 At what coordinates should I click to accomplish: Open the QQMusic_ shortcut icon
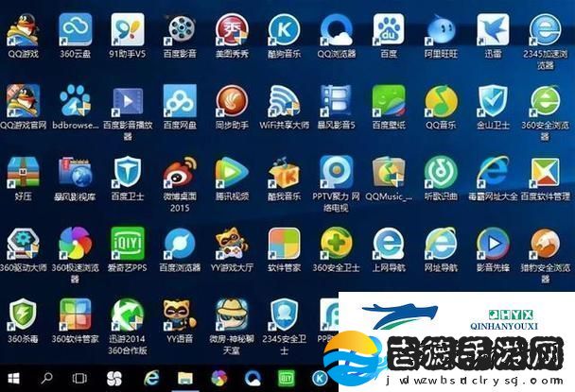coord(389,172)
